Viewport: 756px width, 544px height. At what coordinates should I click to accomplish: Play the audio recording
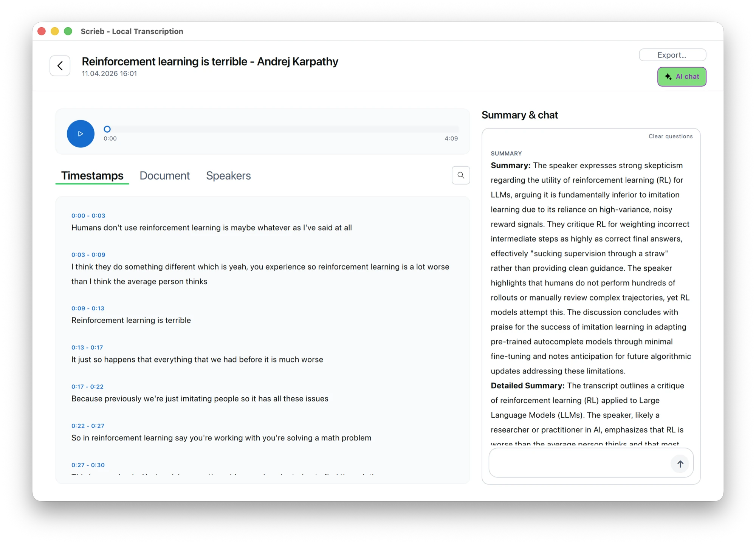(81, 134)
